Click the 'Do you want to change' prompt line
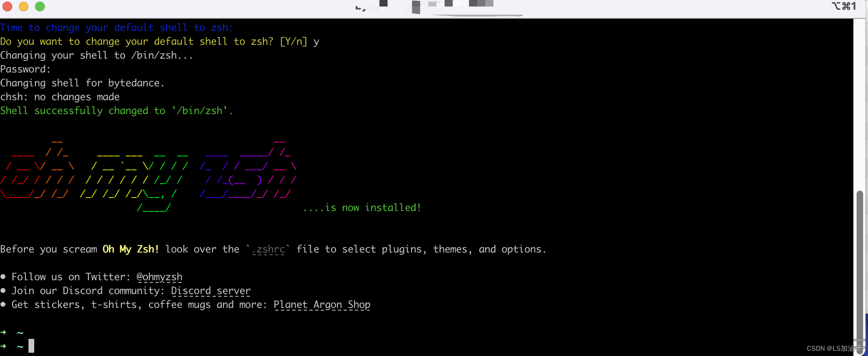Viewport: 868px width, 356px height. 160,42
